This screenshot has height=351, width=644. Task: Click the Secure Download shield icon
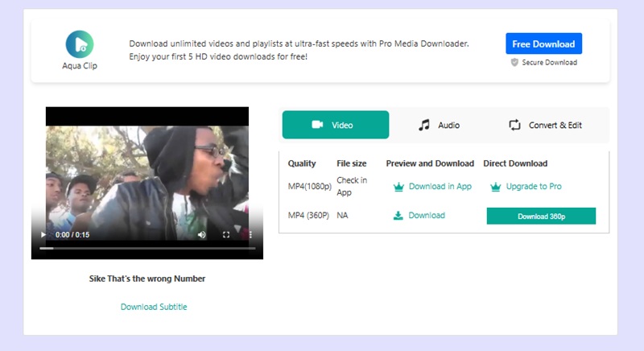514,63
